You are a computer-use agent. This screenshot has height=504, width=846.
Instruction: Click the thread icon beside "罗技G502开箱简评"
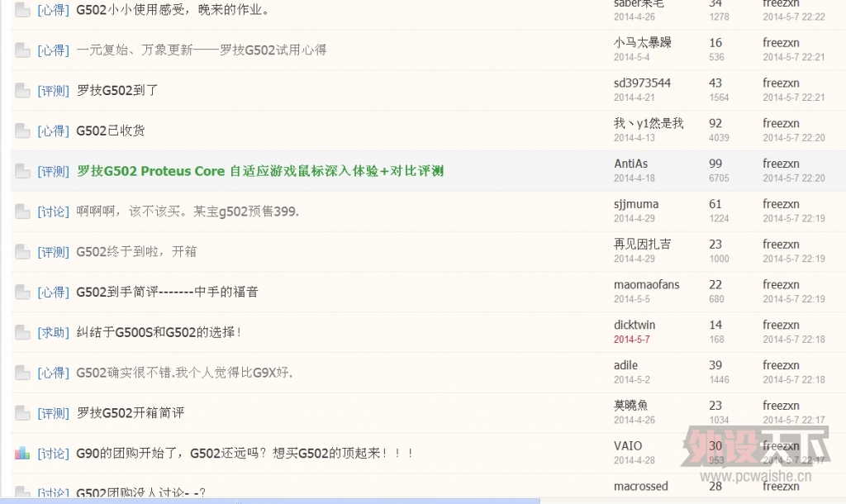[x=22, y=413]
